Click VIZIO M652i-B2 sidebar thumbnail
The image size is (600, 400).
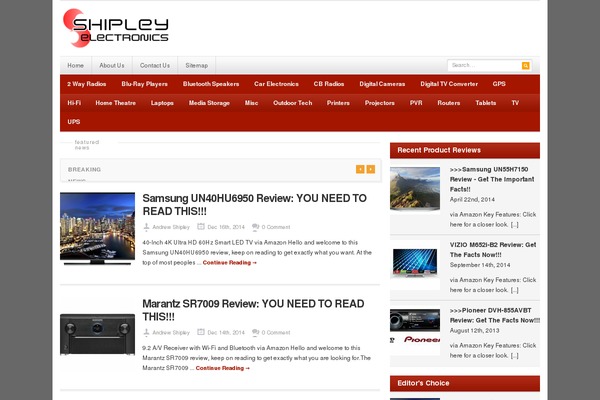click(415, 264)
